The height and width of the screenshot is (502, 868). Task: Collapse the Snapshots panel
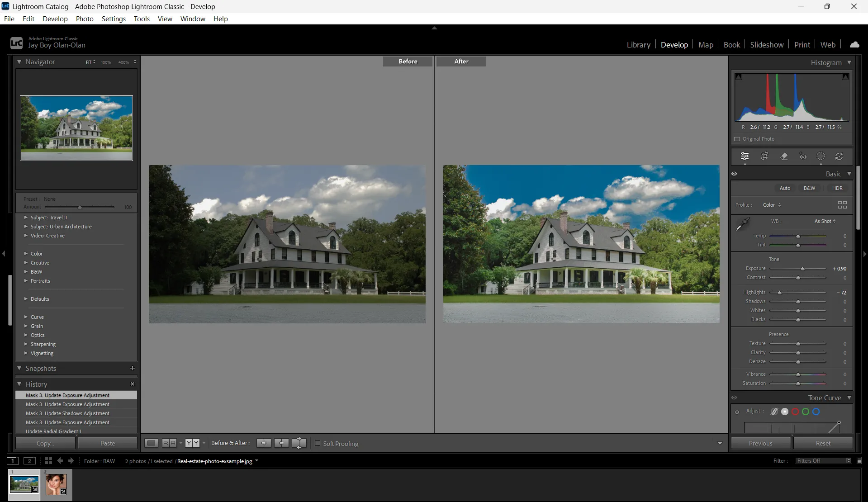[x=19, y=368]
